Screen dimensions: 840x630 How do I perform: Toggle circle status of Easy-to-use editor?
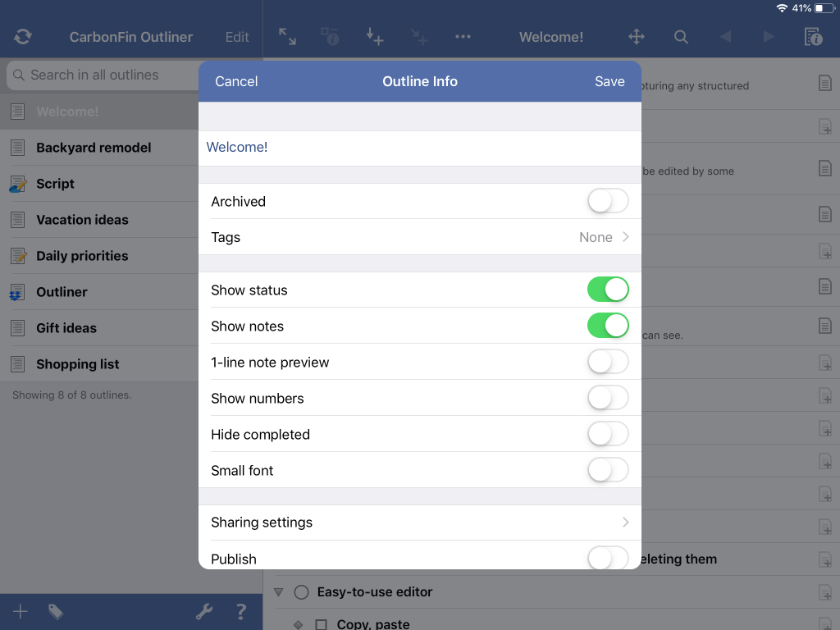pyautogui.click(x=302, y=592)
